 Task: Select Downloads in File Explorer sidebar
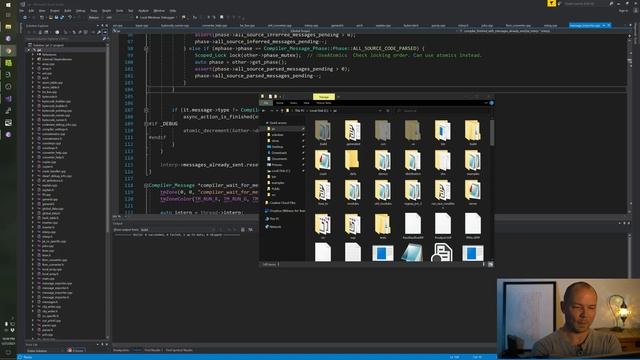(x=279, y=153)
